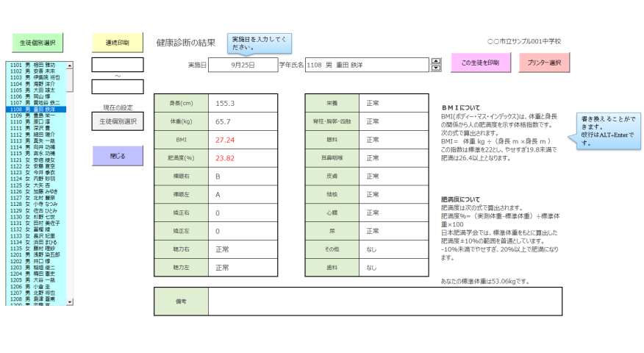Click the gray 生徒個別選択 setting button
Screen dimensions: 644x353
(117, 121)
